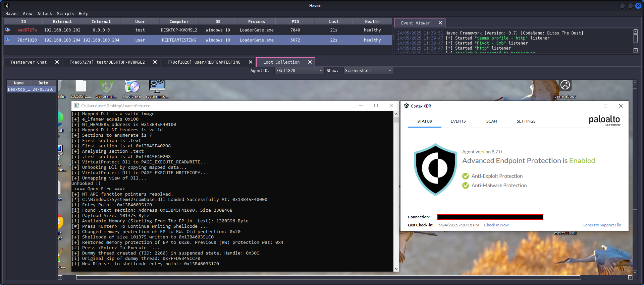Image resolution: width=644 pixels, height=285 pixels.
Task: Maximize the LoaderGate.exe console window
Action: (x=376, y=105)
